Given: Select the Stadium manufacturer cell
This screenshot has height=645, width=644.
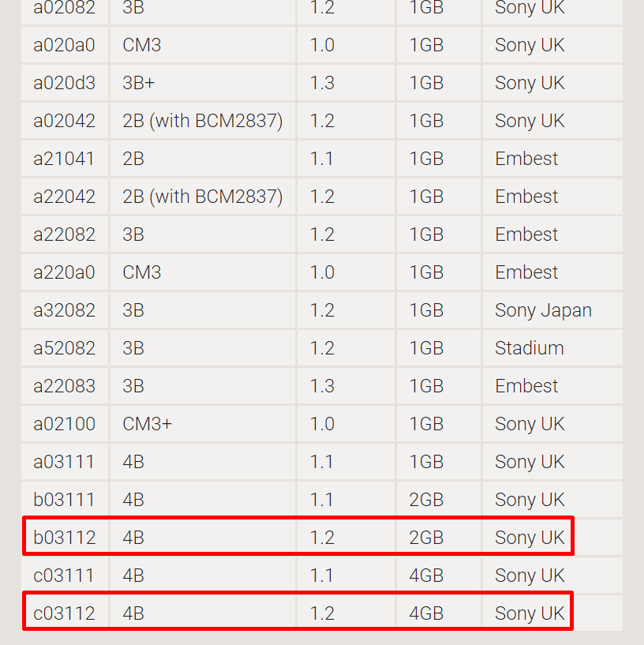Looking at the screenshot, I should click(529, 348).
